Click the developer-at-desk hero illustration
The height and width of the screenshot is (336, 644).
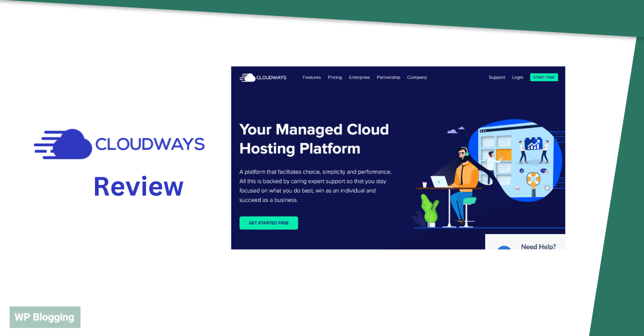(x=488, y=174)
